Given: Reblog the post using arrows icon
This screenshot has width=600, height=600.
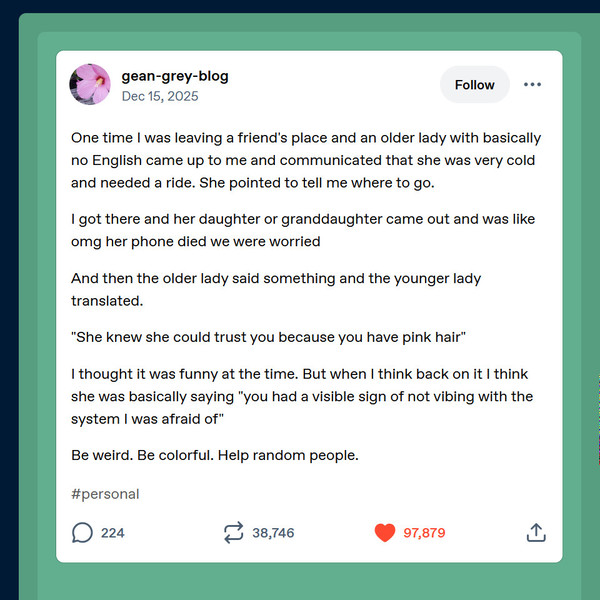Looking at the screenshot, I should [233, 533].
